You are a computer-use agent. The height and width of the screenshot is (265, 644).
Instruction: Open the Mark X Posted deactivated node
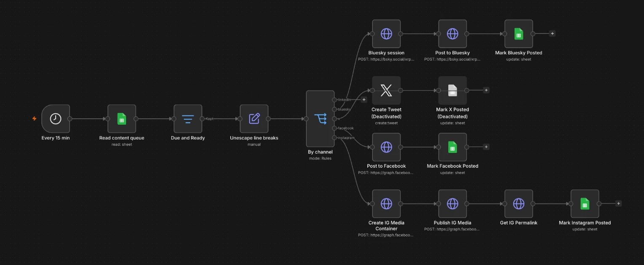point(453,90)
